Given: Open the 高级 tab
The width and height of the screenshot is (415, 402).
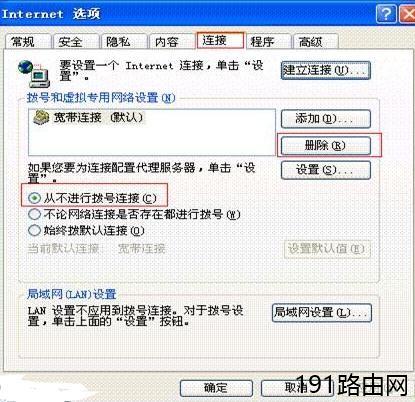Looking at the screenshot, I should [316, 42].
